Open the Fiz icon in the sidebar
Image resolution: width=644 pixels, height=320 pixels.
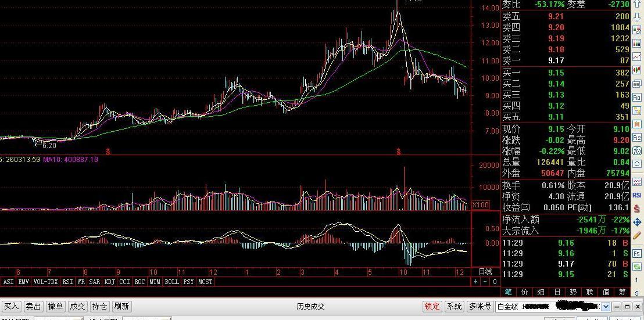click(637, 138)
